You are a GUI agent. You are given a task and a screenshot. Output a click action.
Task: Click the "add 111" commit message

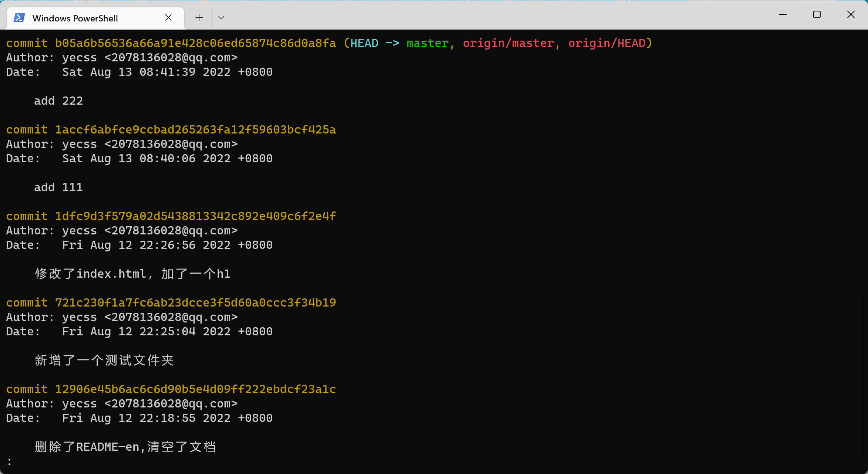(58, 187)
